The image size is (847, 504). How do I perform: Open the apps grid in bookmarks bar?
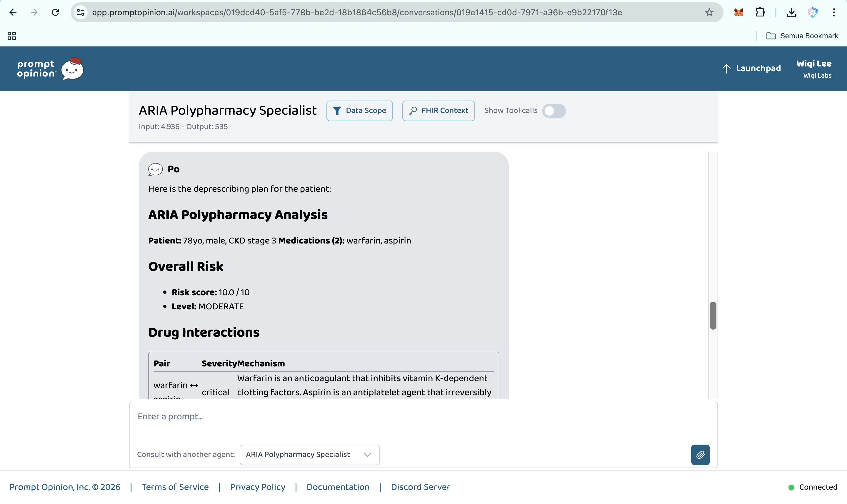12,36
